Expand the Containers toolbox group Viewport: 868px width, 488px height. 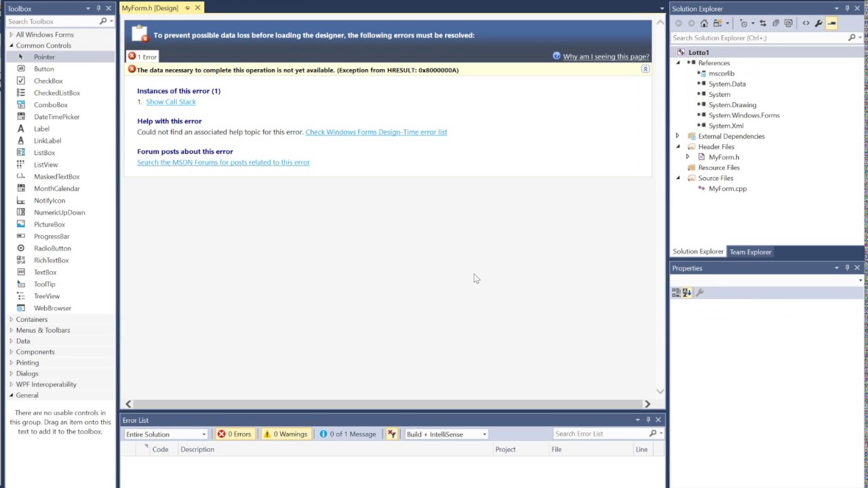[x=11, y=319]
